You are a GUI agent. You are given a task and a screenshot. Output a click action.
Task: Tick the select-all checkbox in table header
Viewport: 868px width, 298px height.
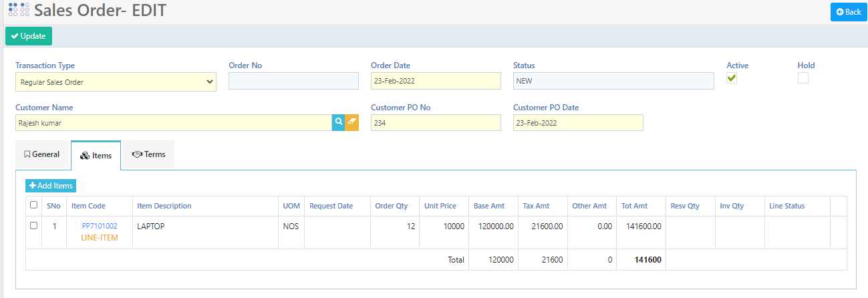tap(33, 205)
